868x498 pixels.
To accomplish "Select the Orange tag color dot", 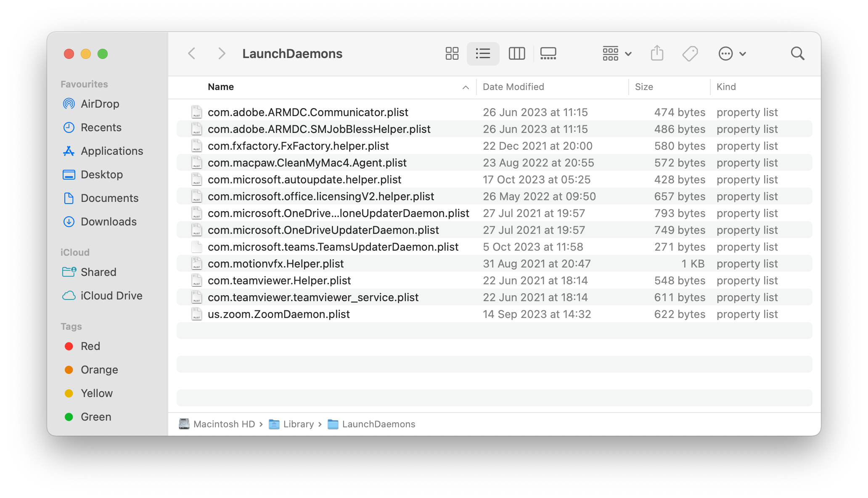I will coord(69,370).
